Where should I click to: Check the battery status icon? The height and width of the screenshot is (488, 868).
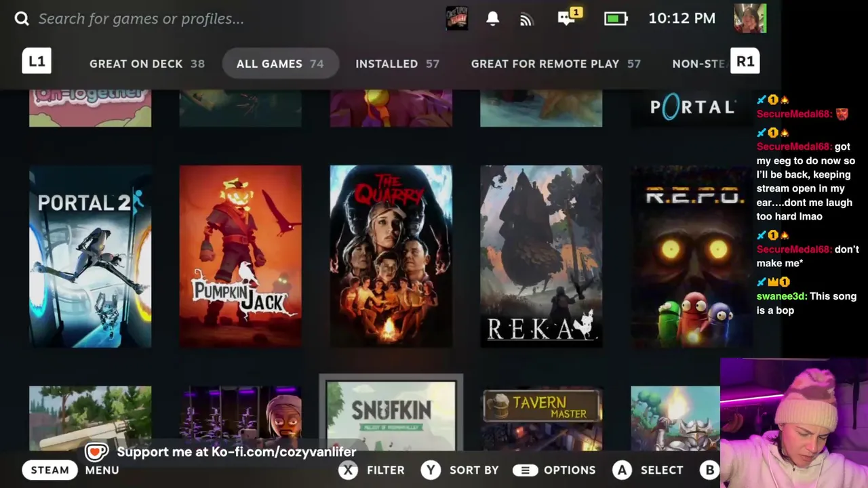(616, 18)
